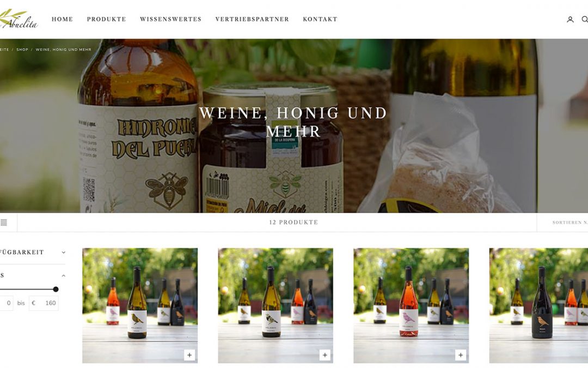Add second wine via plus icon
This screenshot has height=368, width=588.
pyautogui.click(x=324, y=355)
